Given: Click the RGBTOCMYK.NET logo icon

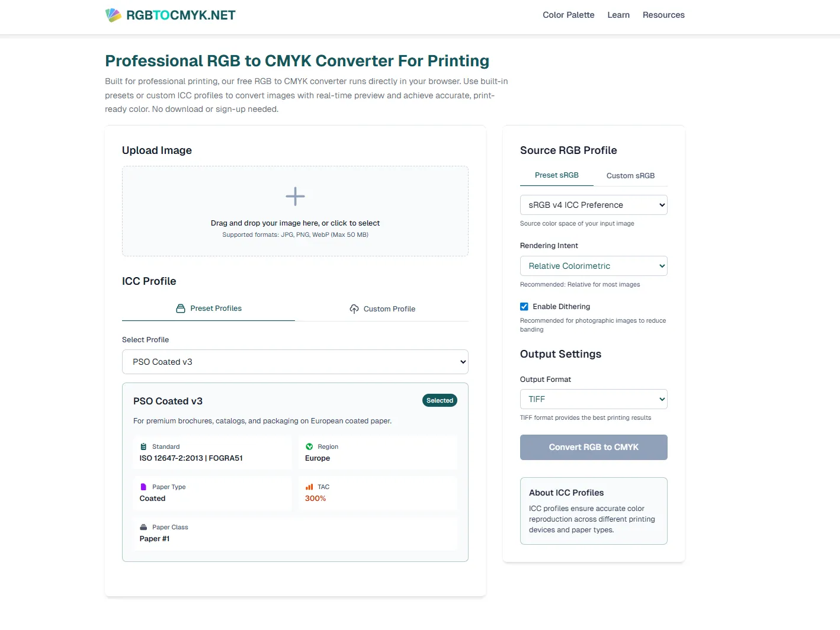Looking at the screenshot, I should (113, 15).
